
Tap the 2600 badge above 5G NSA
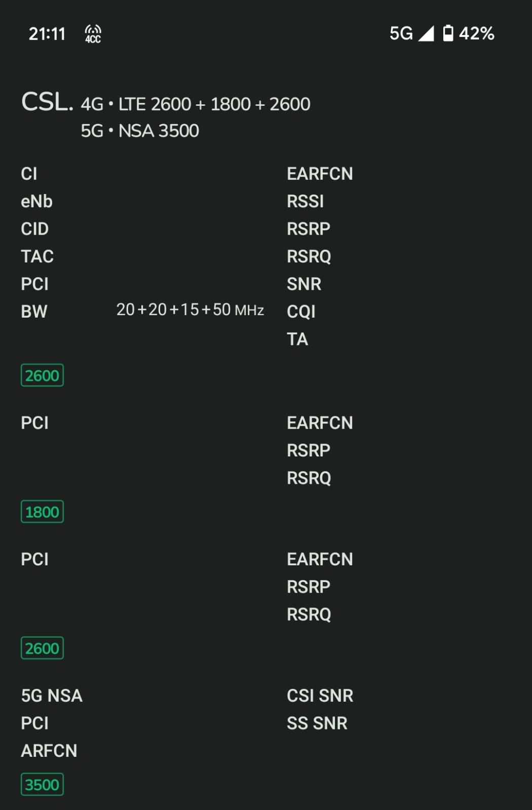(42, 648)
